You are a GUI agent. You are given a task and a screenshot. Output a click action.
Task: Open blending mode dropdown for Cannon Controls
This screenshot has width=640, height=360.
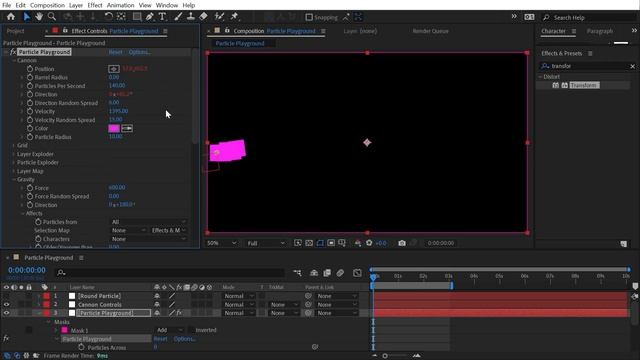(x=238, y=304)
